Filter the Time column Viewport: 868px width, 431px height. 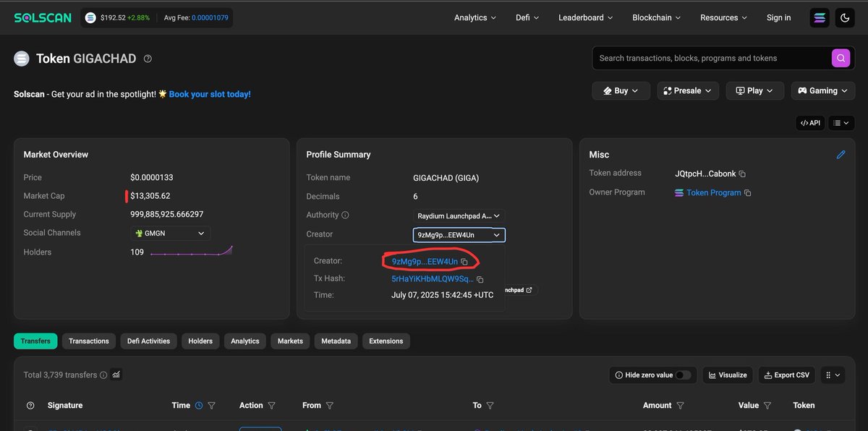coord(211,406)
